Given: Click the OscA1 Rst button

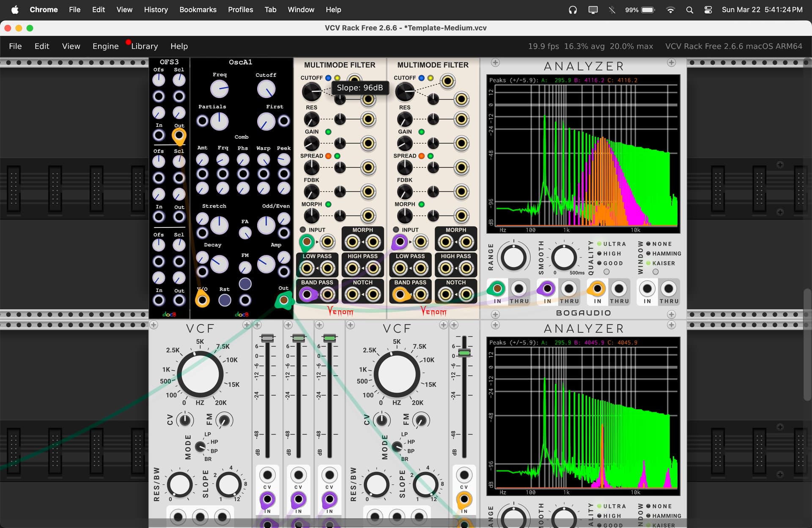Looking at the screenshot, I should pos(225,300).
